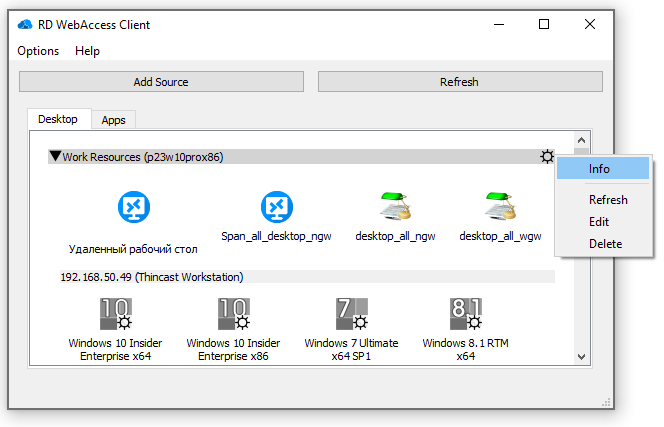The image size is (664, 427).
Task: Click the scrollbar down arrow
Action: tap(580, 355)
